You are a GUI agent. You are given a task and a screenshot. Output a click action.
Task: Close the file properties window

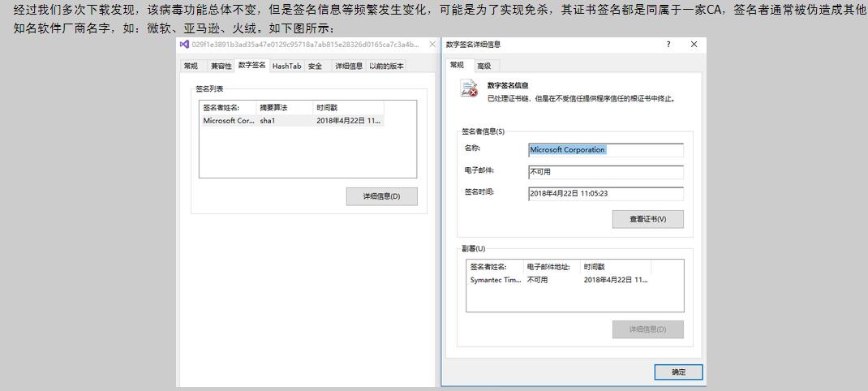coord(432,45)
